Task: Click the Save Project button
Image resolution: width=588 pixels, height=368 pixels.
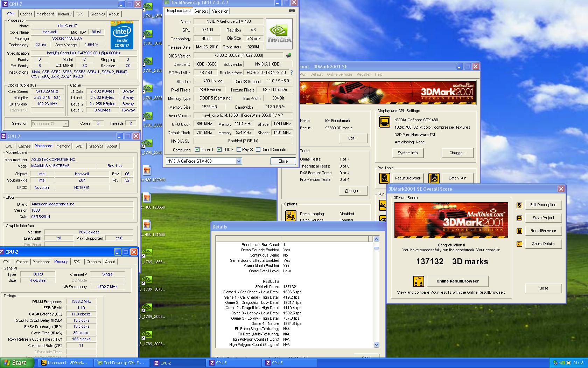Action: (x=543, y=218)
